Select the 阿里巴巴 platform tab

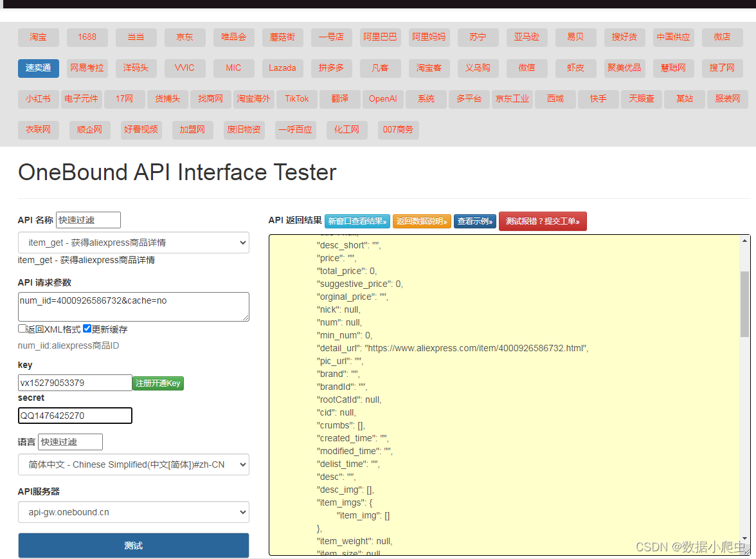380,37
